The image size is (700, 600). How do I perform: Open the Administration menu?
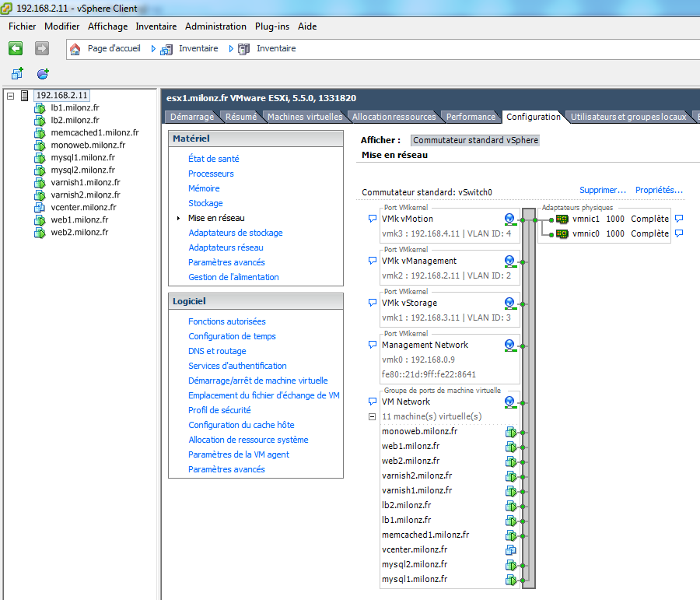[x=215, y=26]
